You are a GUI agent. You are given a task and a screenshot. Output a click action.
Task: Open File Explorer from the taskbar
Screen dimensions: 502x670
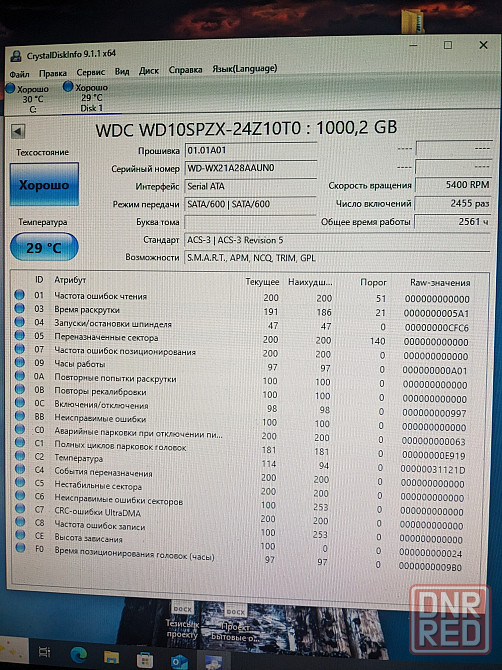111,656
